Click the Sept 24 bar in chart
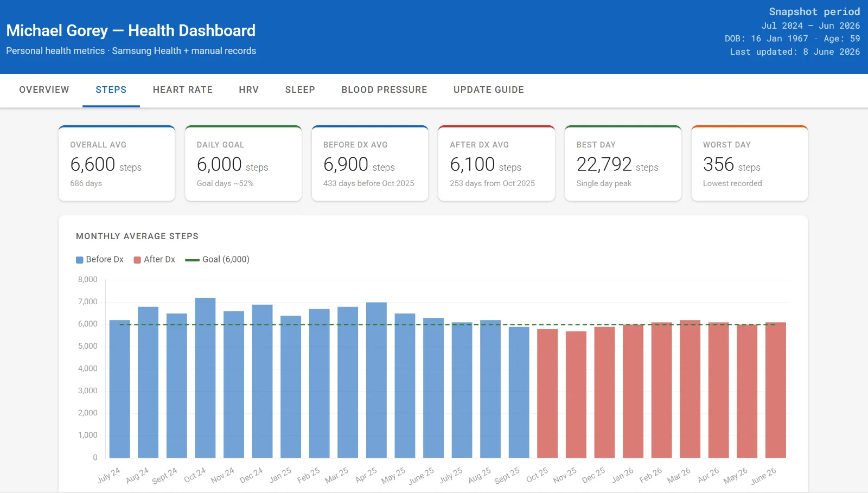 coord(177,386)
